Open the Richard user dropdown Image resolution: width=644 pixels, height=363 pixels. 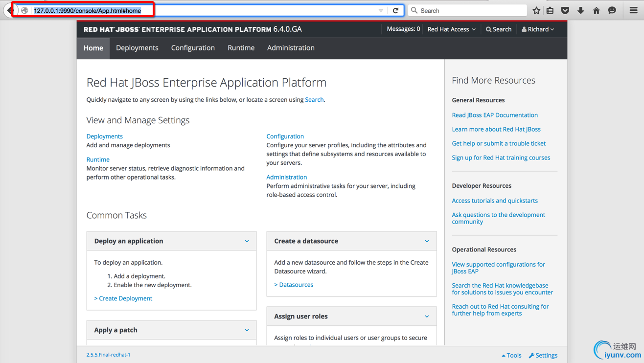538,29
